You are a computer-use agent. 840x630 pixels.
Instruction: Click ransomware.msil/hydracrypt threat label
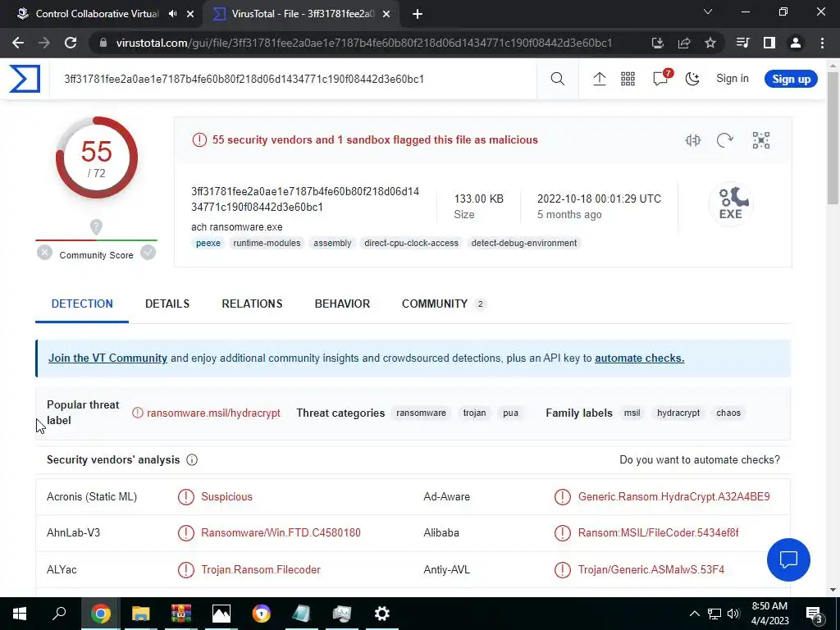tap(213, 413)
